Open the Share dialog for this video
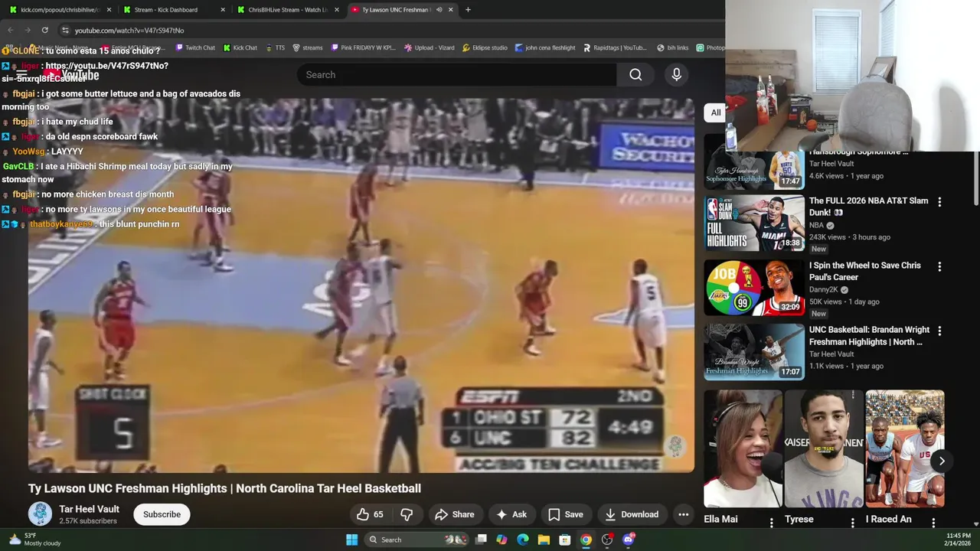 [455, 514]
